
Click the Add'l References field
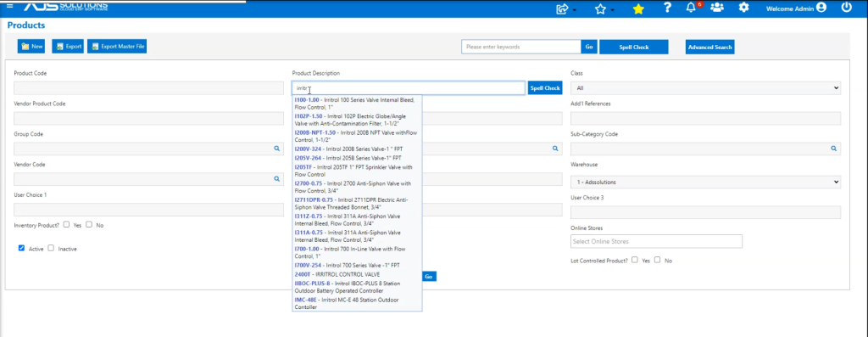point(705,118)
